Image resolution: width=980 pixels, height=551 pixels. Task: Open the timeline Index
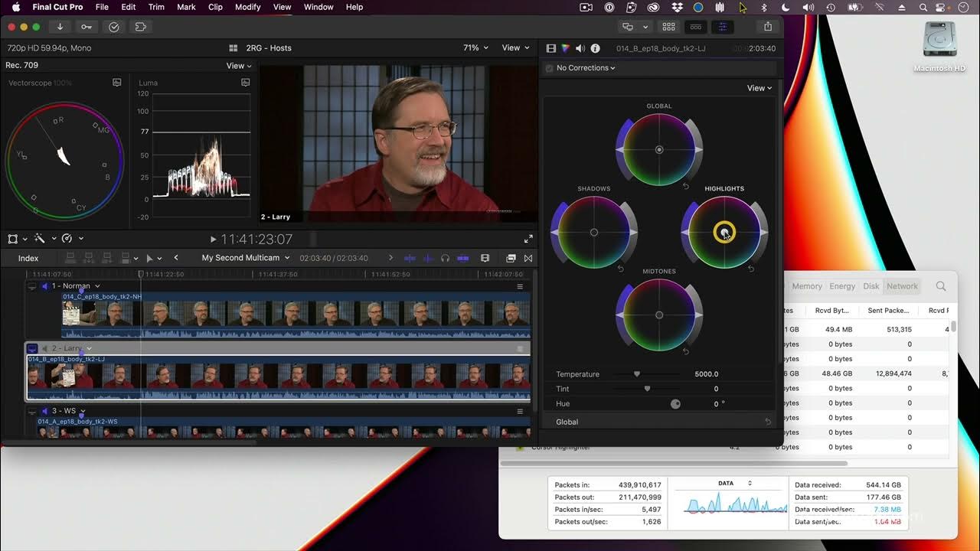coord(28,258)
